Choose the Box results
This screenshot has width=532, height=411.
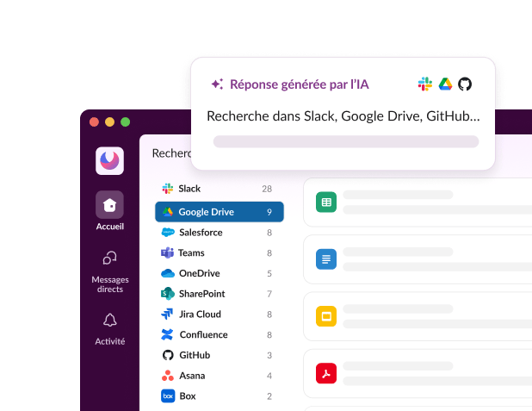click(x=220, y=396)
